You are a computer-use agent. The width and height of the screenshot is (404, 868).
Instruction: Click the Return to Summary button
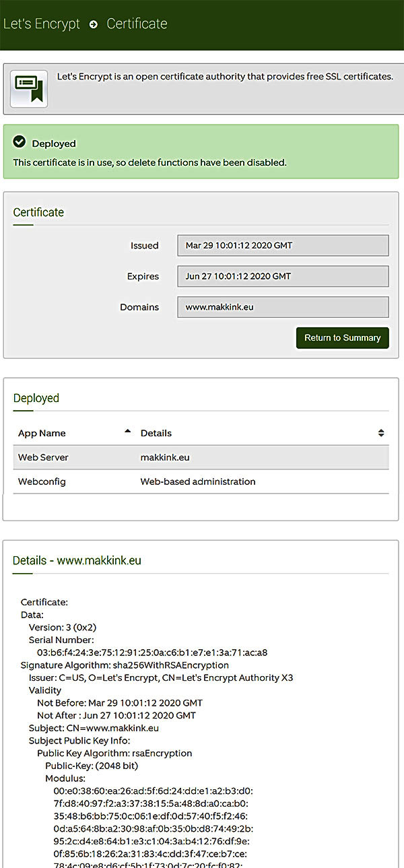pyautogui.click(x=342, y=338)
